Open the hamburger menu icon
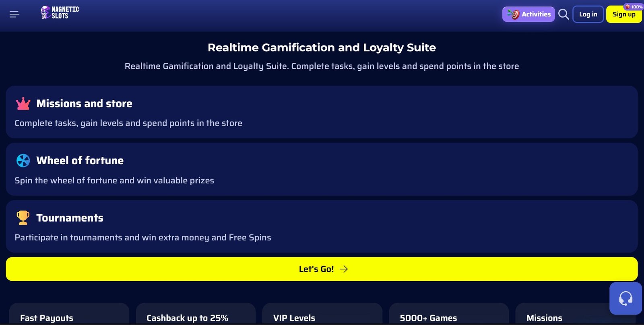This screenshot has height=325, width=644. pyautogui.click(x=14, y=14)
